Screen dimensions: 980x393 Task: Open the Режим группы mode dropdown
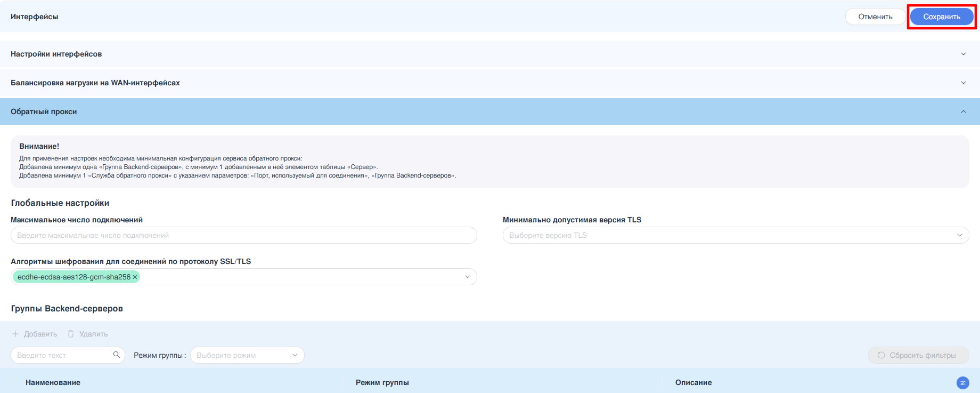tap(247, 355)
